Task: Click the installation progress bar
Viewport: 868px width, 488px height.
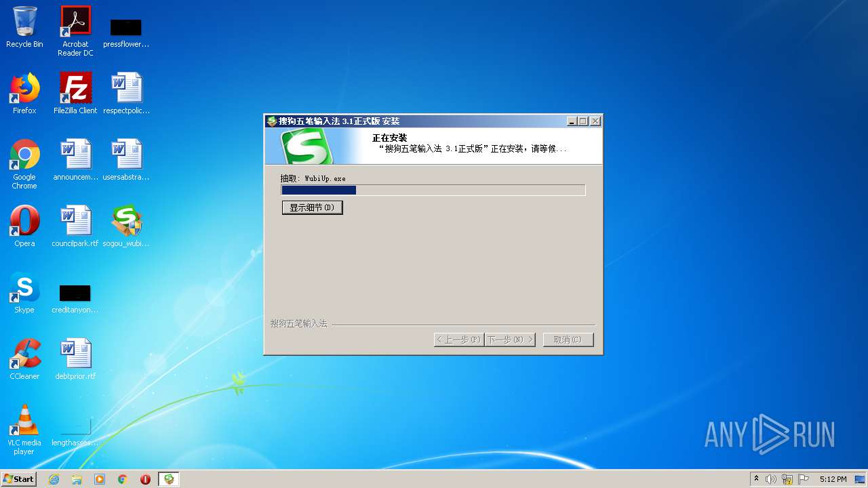Action: (x=433, y=190)
